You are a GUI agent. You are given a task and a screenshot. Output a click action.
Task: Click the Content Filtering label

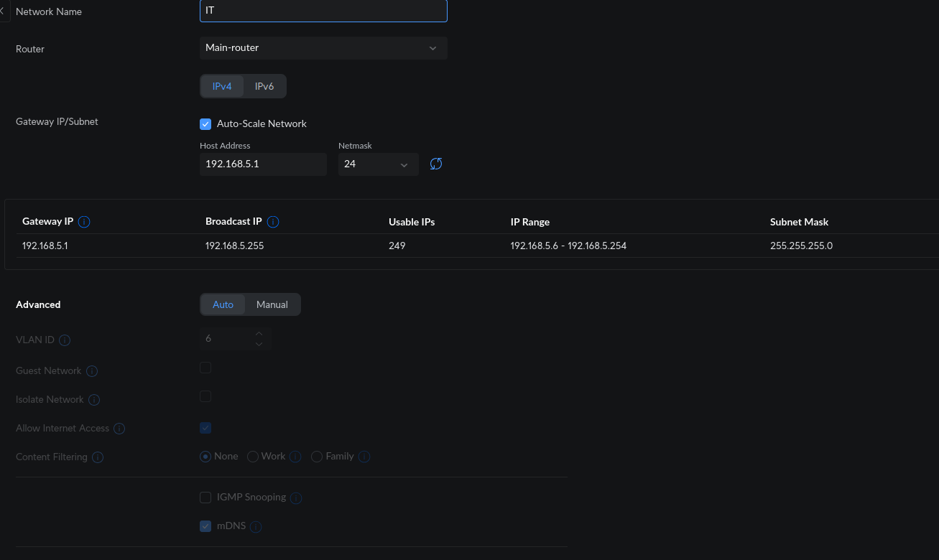52,457
